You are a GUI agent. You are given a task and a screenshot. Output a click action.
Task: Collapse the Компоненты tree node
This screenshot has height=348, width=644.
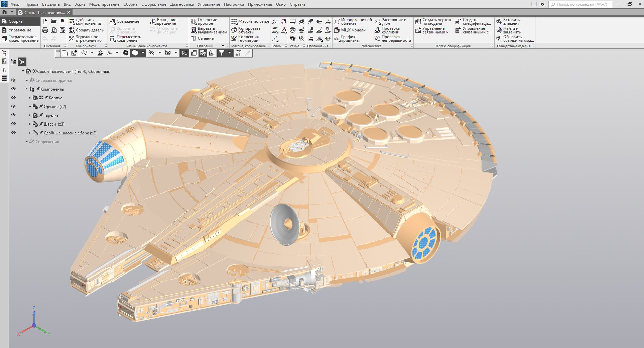coord(26,89)
